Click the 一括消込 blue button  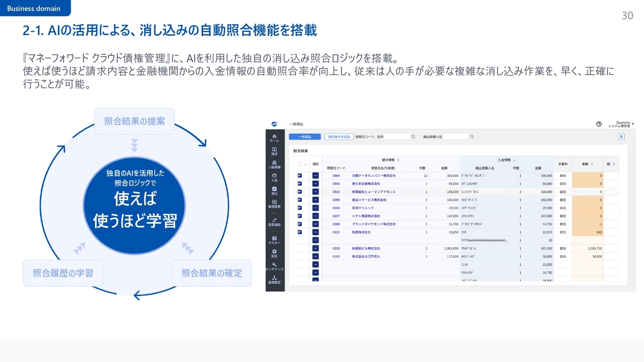(304, 136)
